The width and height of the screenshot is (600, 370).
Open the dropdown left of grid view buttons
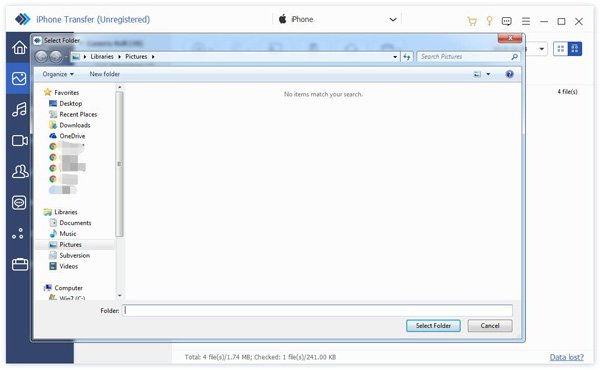(x=542, y=49)
